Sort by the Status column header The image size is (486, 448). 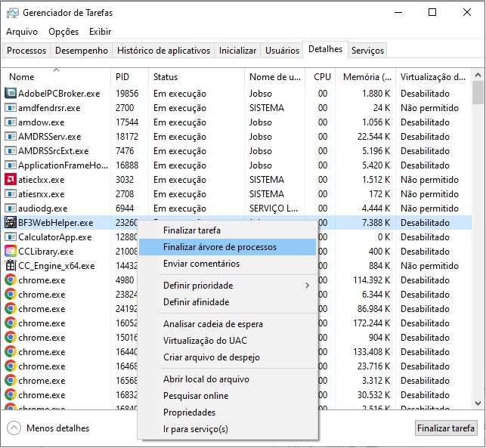(197, 77)
